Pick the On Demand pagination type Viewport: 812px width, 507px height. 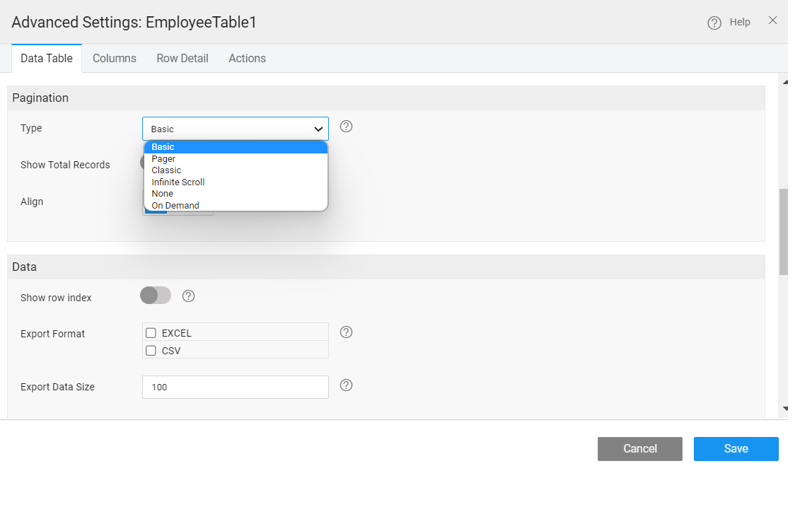coord(175,206)
